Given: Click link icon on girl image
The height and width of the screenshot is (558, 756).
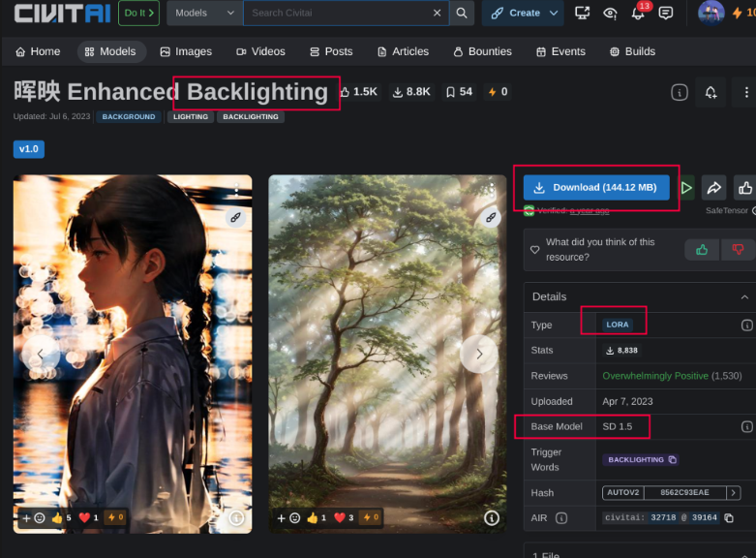Looking at the screenshot, I should [236, 218].
